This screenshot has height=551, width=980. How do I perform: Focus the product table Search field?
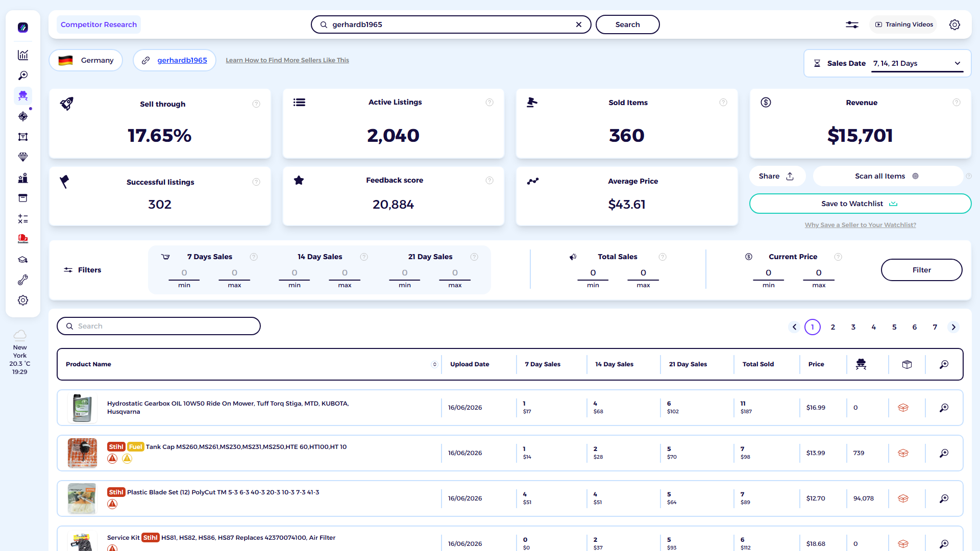tap(159, 326)
